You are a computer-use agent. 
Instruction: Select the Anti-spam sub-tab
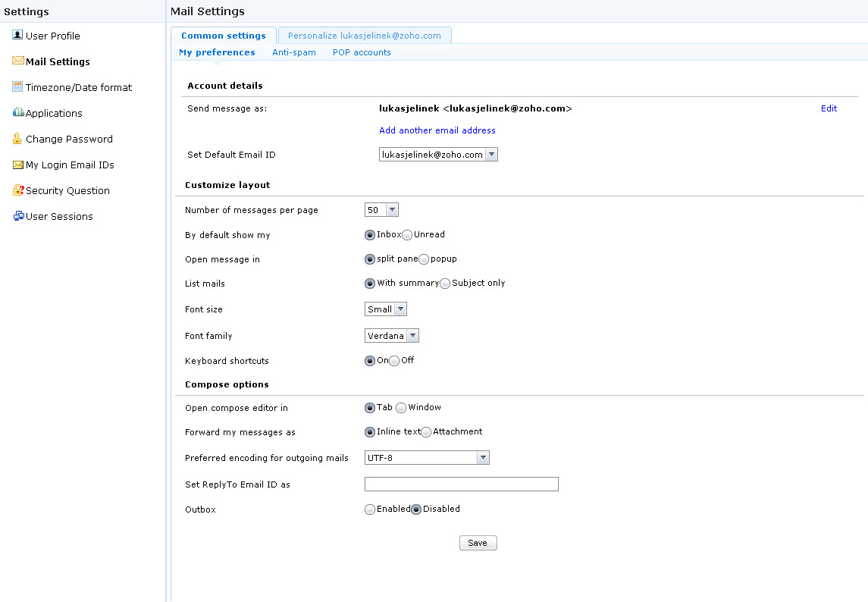(x=294, y=52)
